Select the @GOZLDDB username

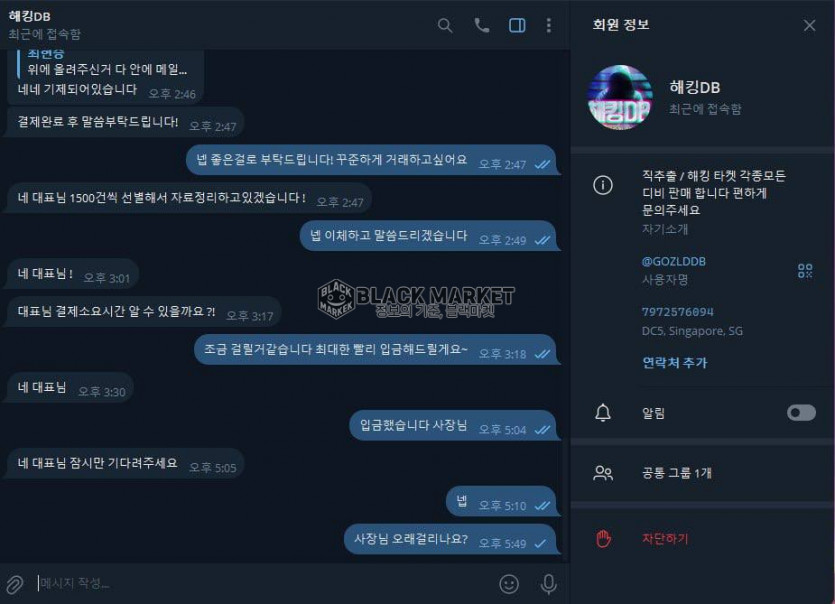(x=674, y=262)
